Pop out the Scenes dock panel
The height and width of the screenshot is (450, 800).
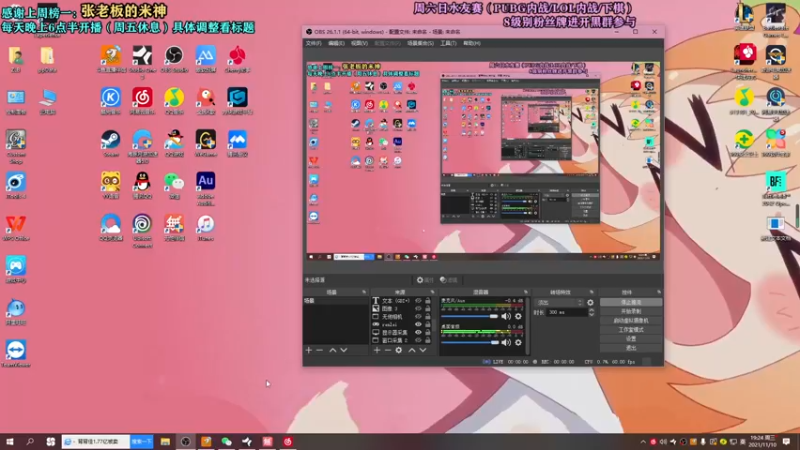364,292
